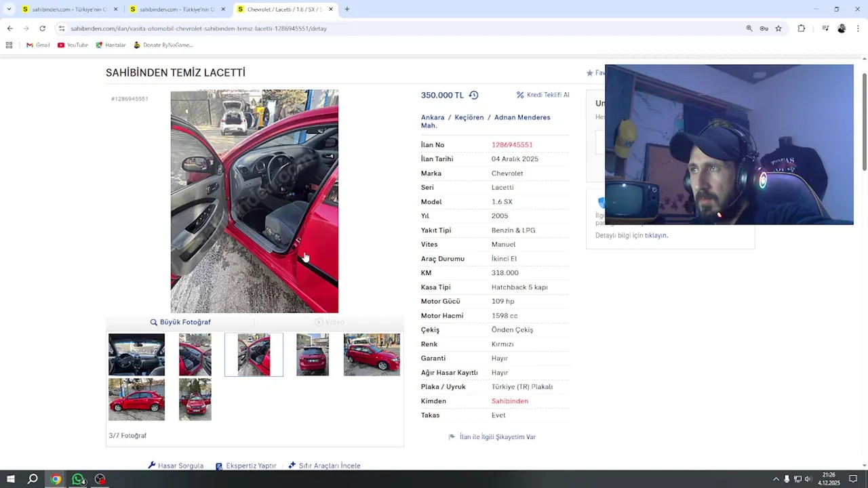Switch to the second sahibinden.com tab
868x488 pixels.
pos(178,9)
